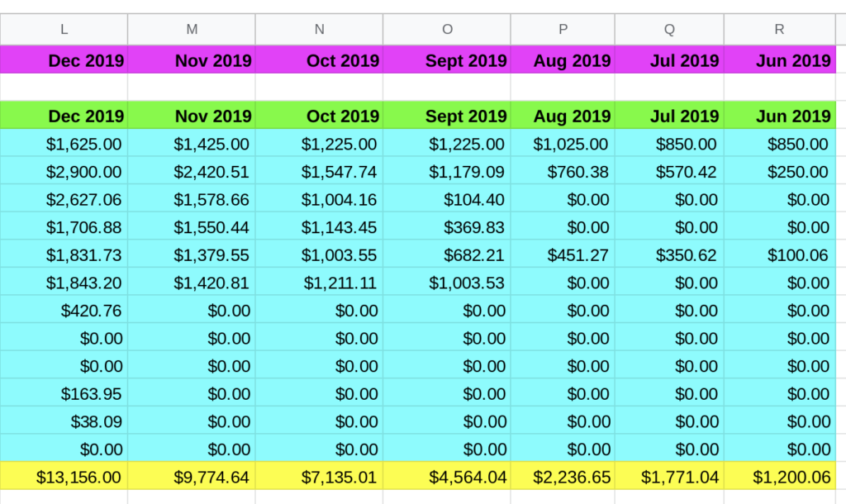Viewport: 846px width, 504px height.
Task: Click the yellow $1,200.06 total cell
Action: point(780,477)
